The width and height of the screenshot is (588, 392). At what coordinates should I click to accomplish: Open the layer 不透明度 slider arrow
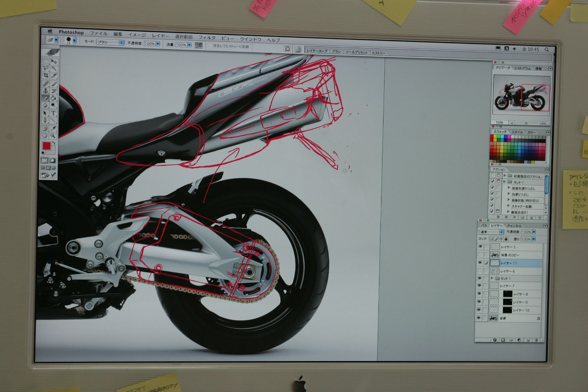pyautogui.click(x=534, y=232)
